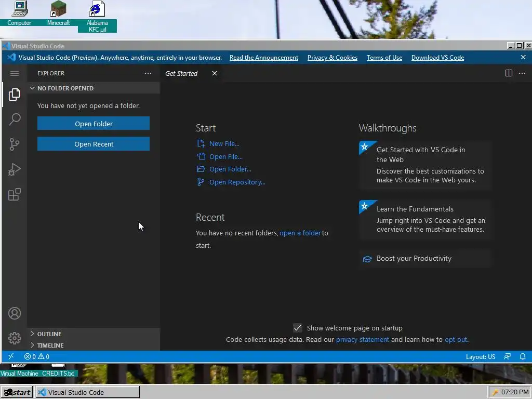Open the notifications bell icon
The height and width of the screenshot is (399, 532).
click(x=523, y=356)
